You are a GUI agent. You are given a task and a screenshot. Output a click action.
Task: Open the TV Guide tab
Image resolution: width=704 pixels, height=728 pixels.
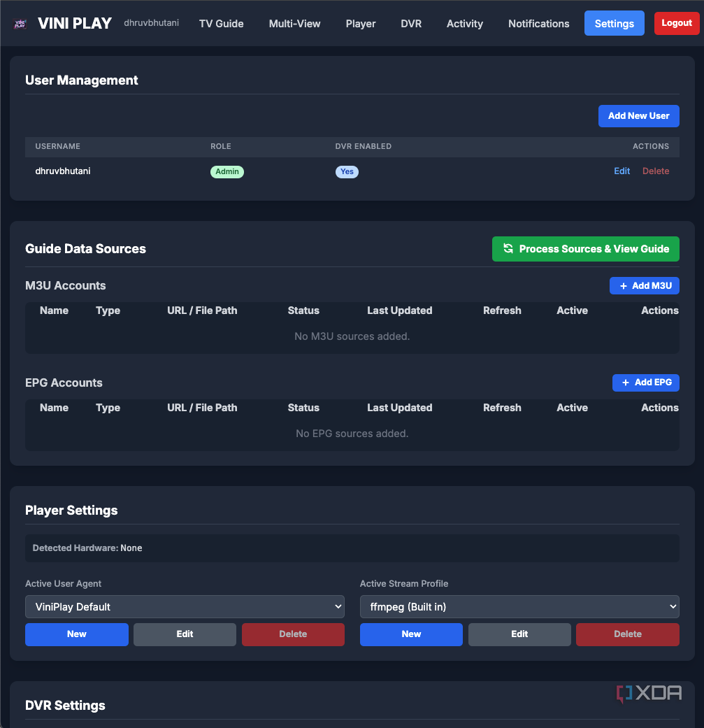[x=222, y=24]
